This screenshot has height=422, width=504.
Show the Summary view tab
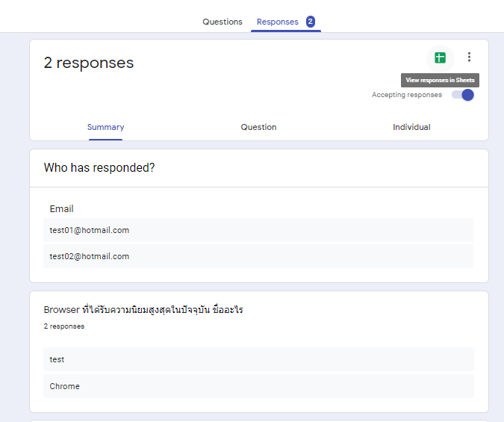pos(105,127)
